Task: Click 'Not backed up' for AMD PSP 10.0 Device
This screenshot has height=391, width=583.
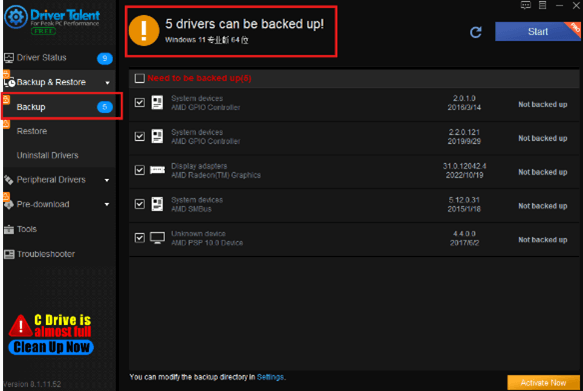Action: [x=542, y=240]
